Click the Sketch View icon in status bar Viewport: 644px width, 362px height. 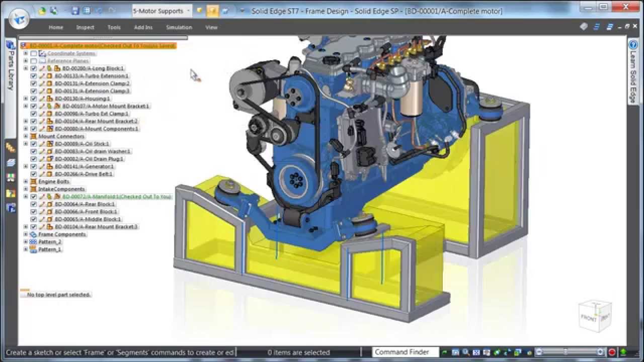pyautogui.click(x=508, y=352)
